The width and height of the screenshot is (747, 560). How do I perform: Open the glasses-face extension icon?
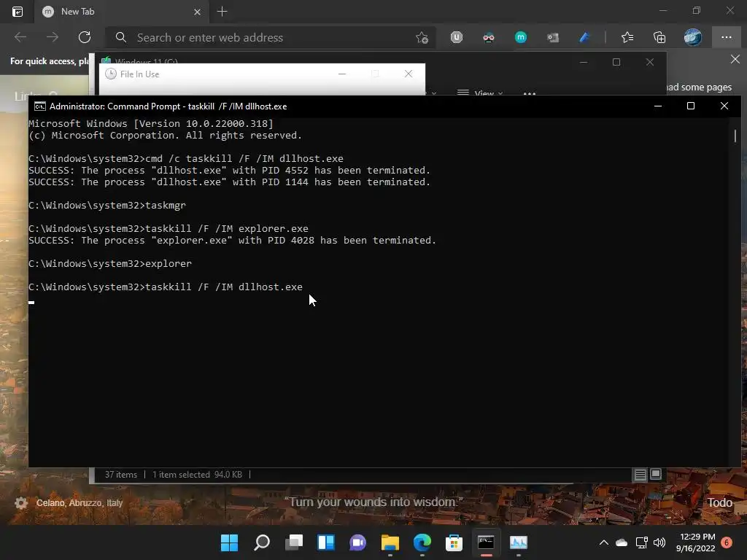tap(488, 37)
